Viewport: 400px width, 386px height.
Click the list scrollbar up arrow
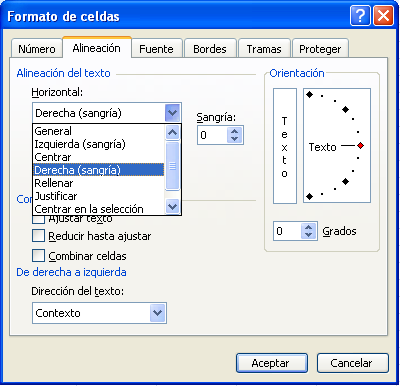(172, 132)
